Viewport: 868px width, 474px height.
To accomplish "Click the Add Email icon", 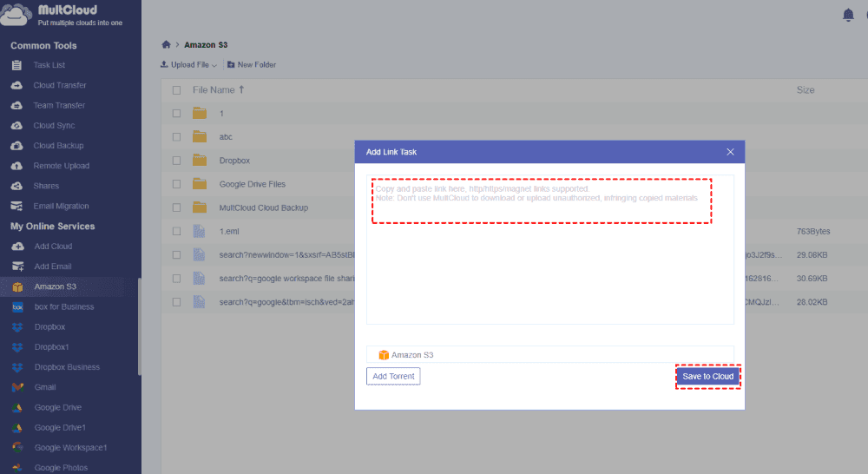I will [x=17, y=267].
